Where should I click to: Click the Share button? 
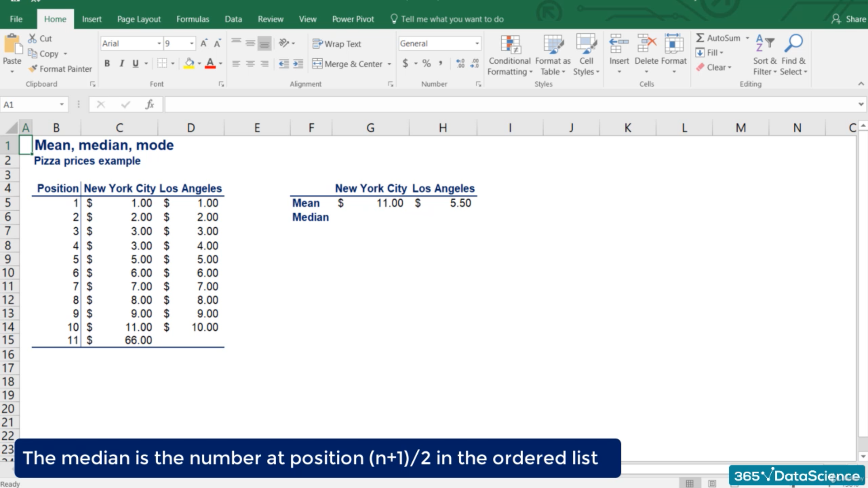[849, 19]
